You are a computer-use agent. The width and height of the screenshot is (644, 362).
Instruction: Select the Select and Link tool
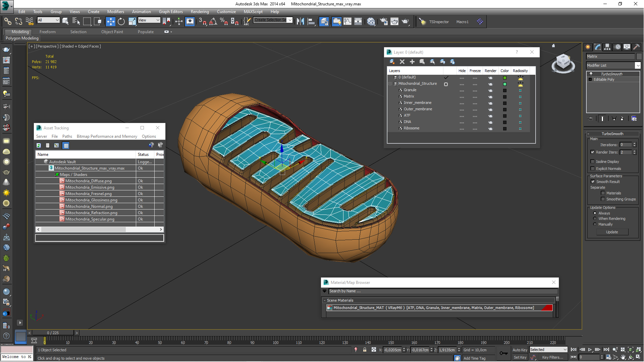click(x=7, y=21)
